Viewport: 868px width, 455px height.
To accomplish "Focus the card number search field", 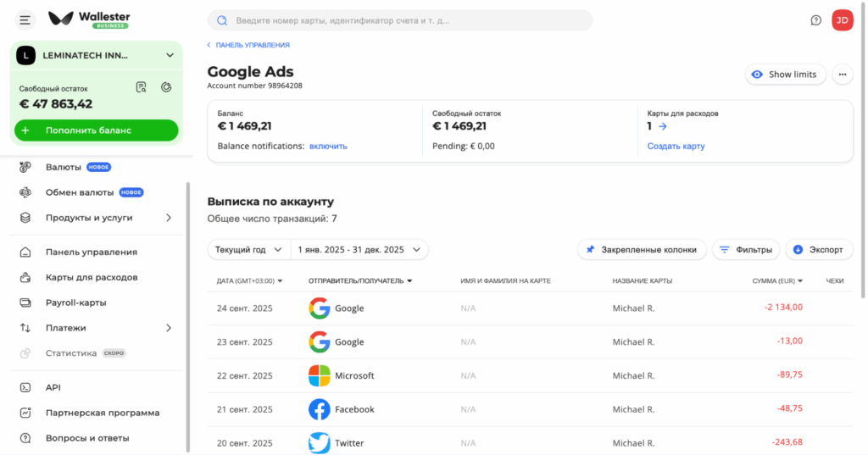I will coord(400,20).
